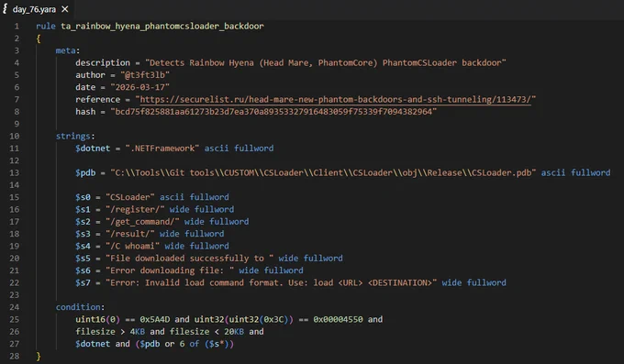Image resolution: width=624 pixels, height=364 pixels.
Task: Click the 'strings:' section keyword
Action: pyautogui.click(x=75, y=136)
